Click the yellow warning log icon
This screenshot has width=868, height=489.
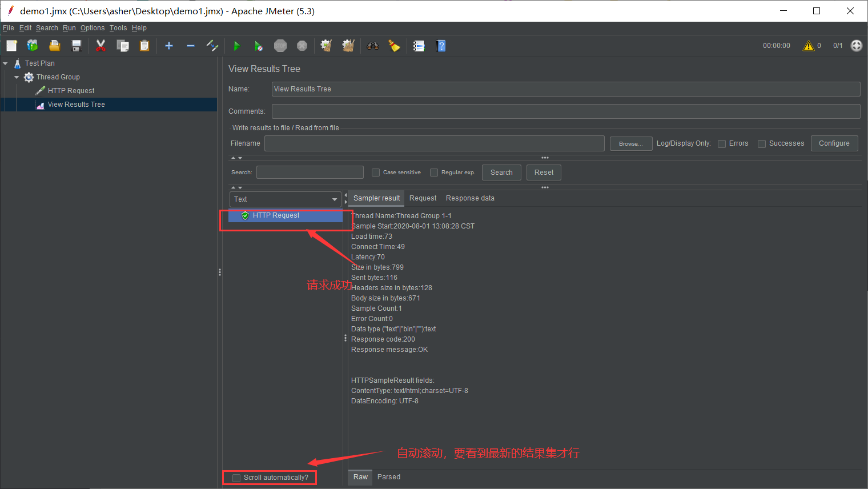click(809, 46)
